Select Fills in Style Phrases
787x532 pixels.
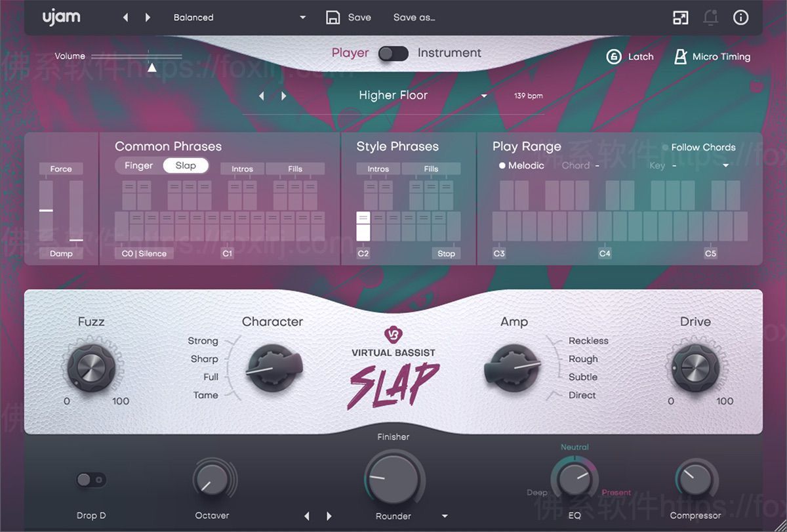(432, 169)
